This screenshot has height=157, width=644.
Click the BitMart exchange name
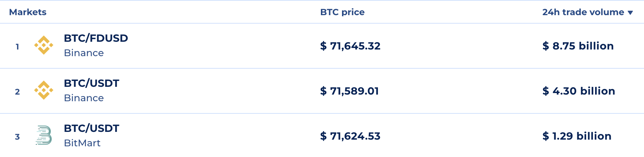coord(82,143)
